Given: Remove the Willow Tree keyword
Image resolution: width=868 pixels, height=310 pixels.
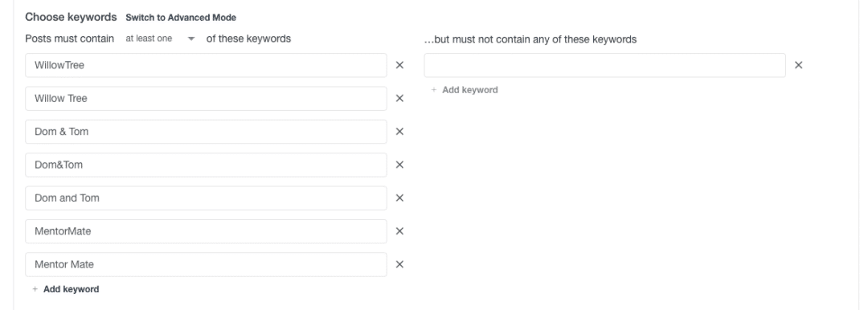Looking at the screenshot, I should click(x=399, y=99).
